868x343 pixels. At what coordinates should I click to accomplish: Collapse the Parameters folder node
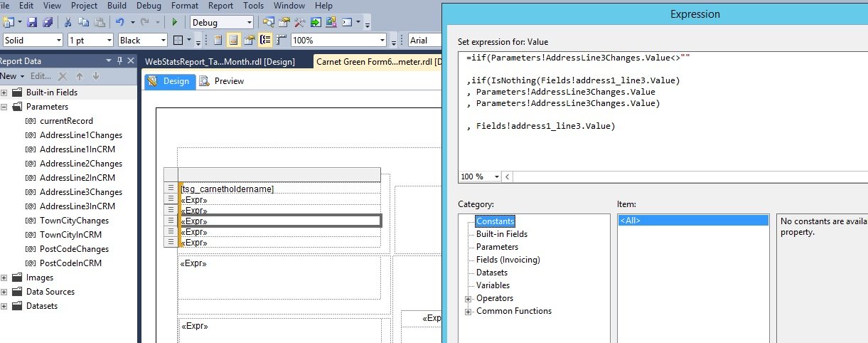4,107
